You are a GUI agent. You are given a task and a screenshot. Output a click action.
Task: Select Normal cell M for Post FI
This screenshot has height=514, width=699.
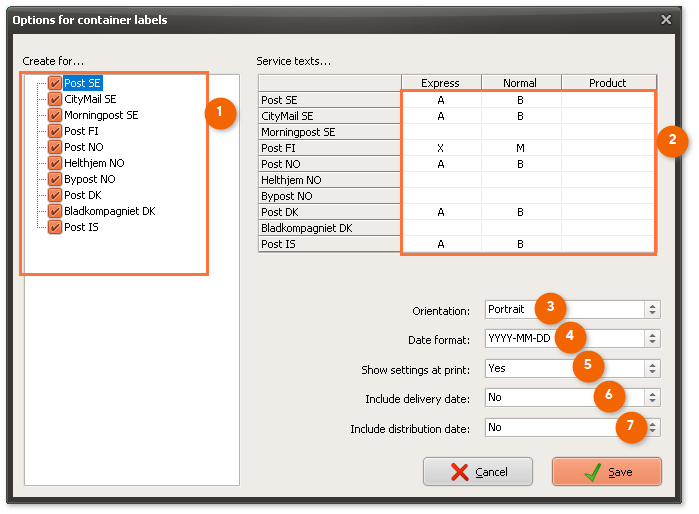point(521,148)
